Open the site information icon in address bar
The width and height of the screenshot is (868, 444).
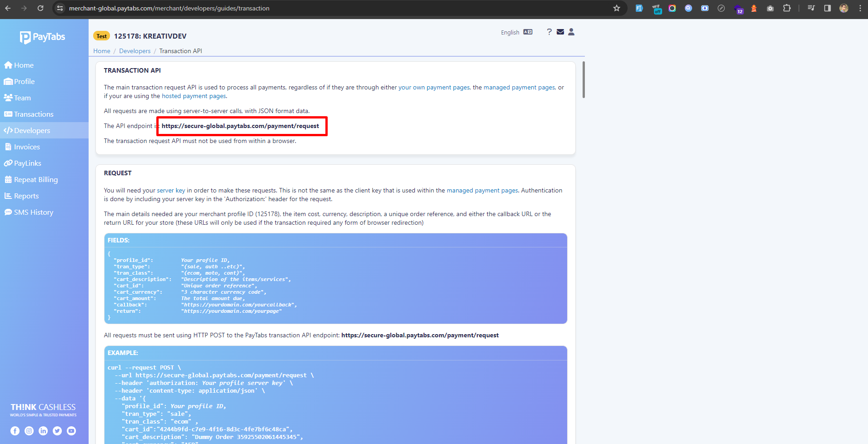(x=60, y=8)
